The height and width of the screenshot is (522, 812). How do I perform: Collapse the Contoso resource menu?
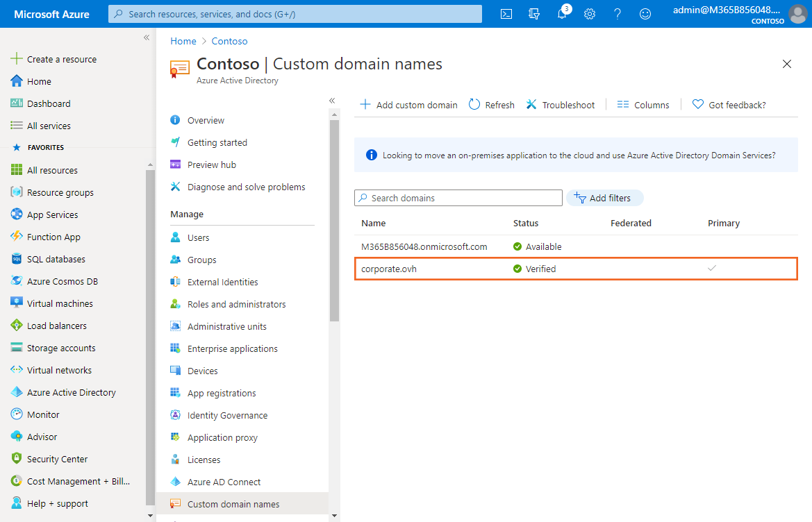[332, 101]
